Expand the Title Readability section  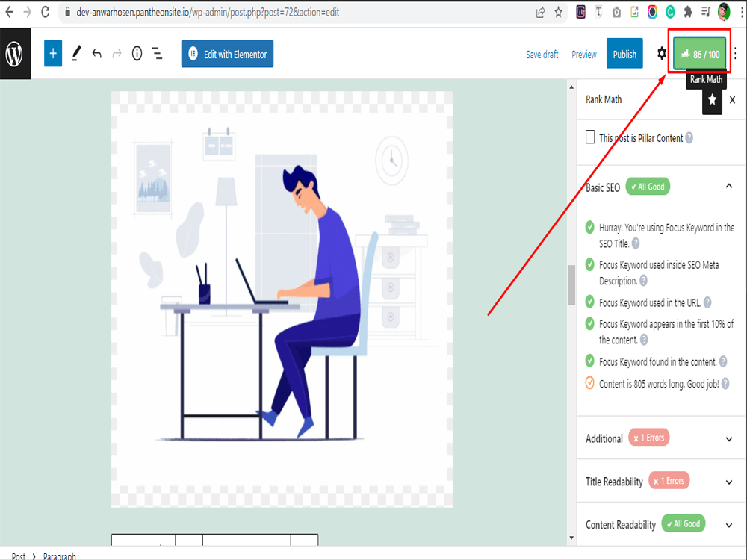(x=729, y=482)
